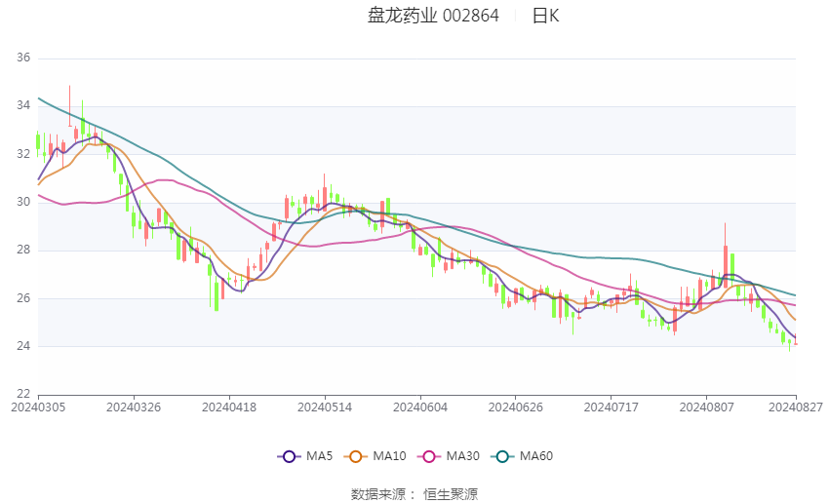Toggle the MA10 legend series
Viewport: 829px width, 504px height.
pos(375,456)
